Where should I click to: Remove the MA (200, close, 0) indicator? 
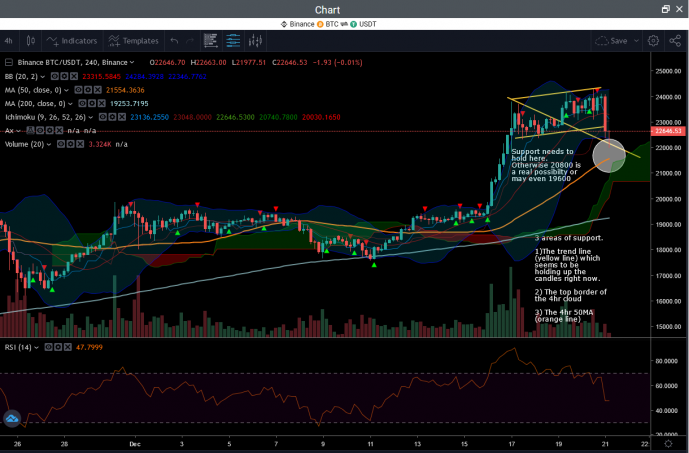pyautogui.click(x=102, y=103)
